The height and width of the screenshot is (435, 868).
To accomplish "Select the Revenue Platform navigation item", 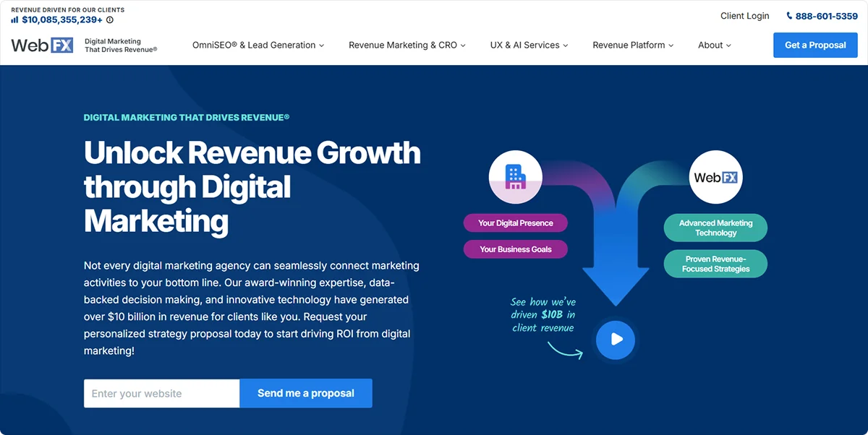I will [x=633, y=45].
